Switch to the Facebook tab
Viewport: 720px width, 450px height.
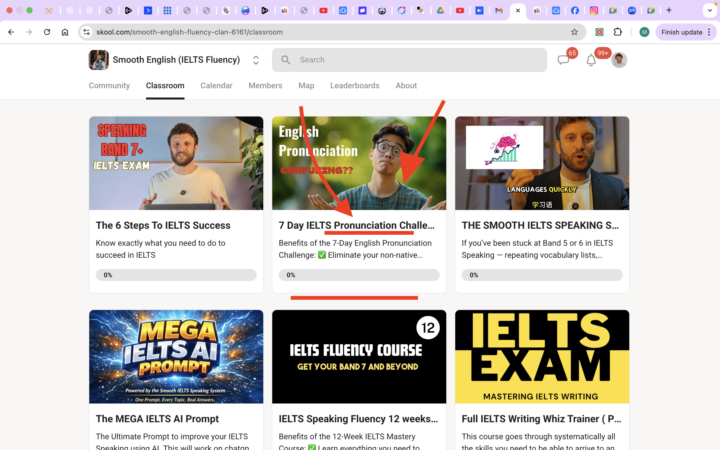click(x=574, y=11)
